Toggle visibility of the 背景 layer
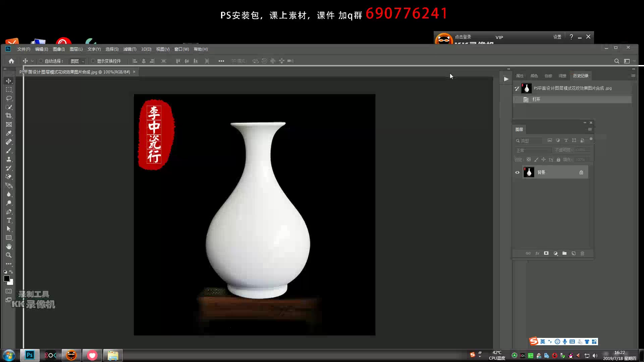 pos(517,172)
